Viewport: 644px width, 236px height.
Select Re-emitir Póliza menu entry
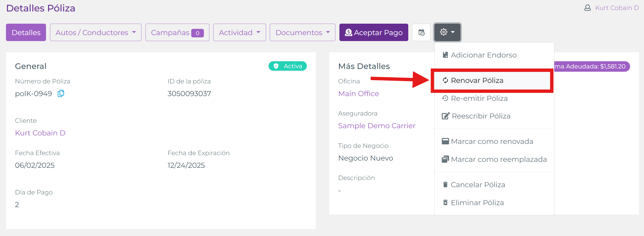point(479,98)
